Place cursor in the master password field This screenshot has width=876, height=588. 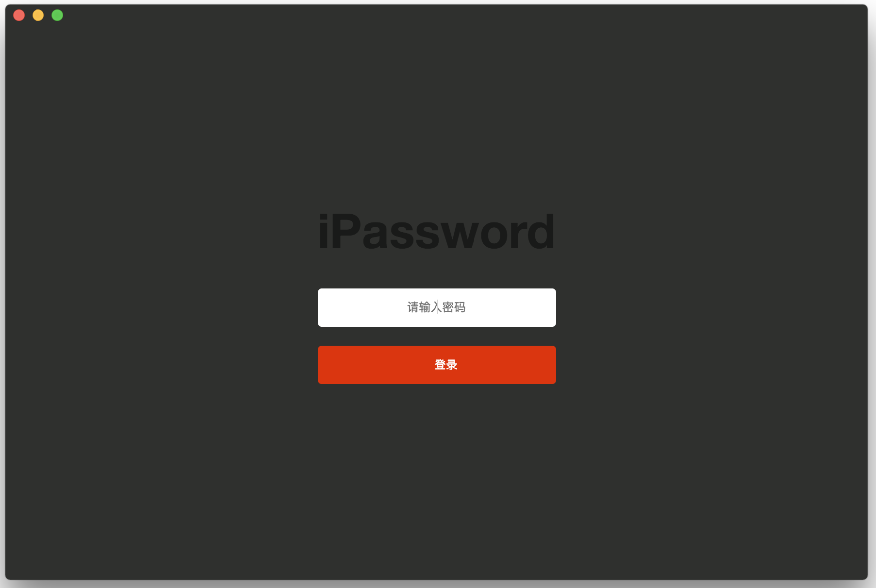point(437,307)
